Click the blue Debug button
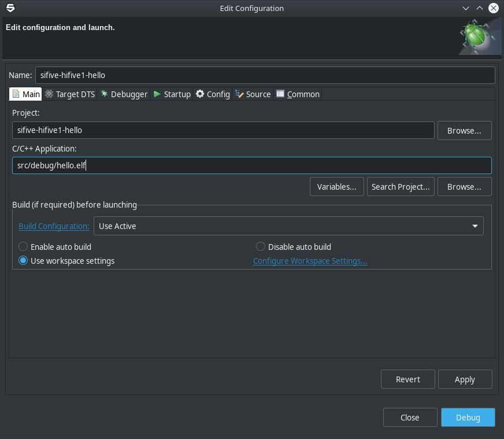504x439 pixels. pos(468,418)
